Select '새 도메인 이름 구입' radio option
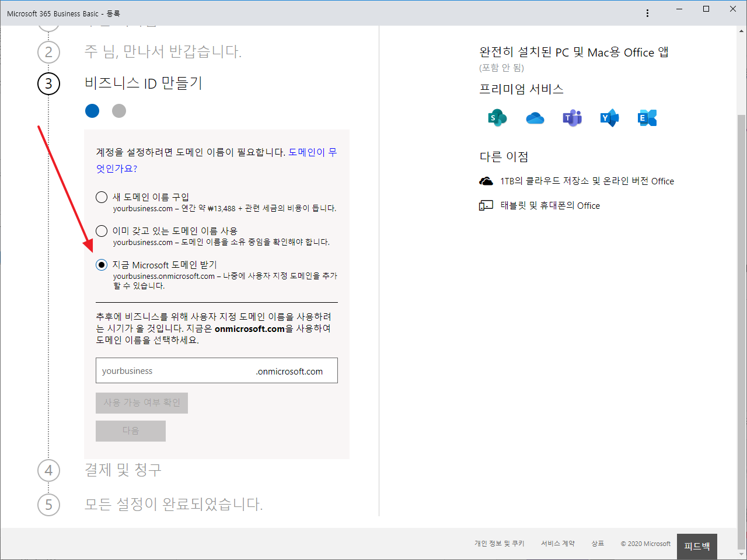Image resolution: width=747 pixels, height=560 pixels. (x=102, y=197)
